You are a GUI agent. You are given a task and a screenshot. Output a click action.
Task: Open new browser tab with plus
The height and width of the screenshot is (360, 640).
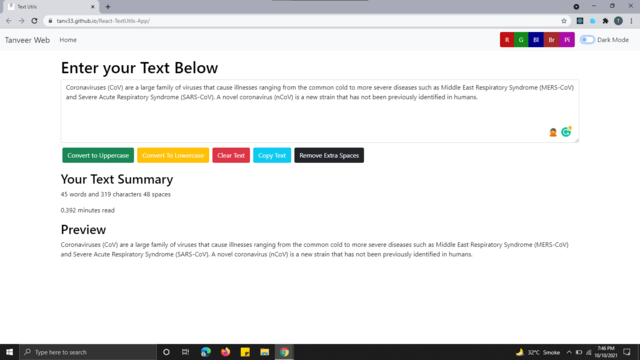click(x=108, y=7)
